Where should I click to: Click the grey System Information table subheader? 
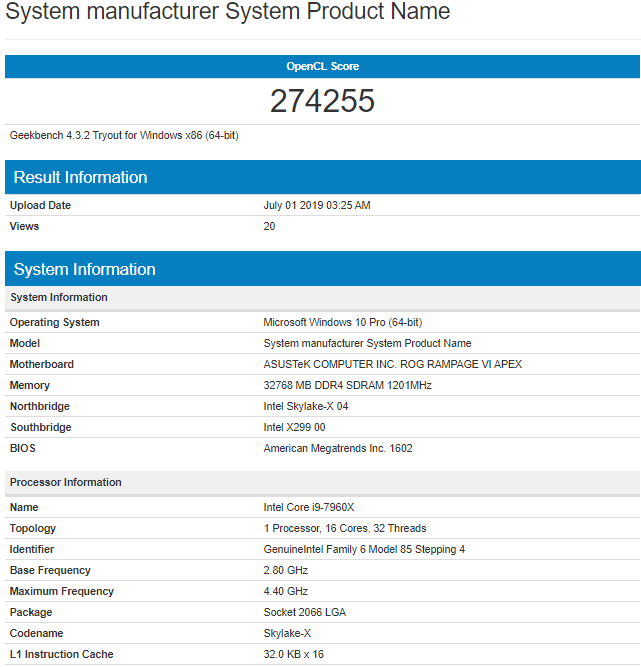322,297
